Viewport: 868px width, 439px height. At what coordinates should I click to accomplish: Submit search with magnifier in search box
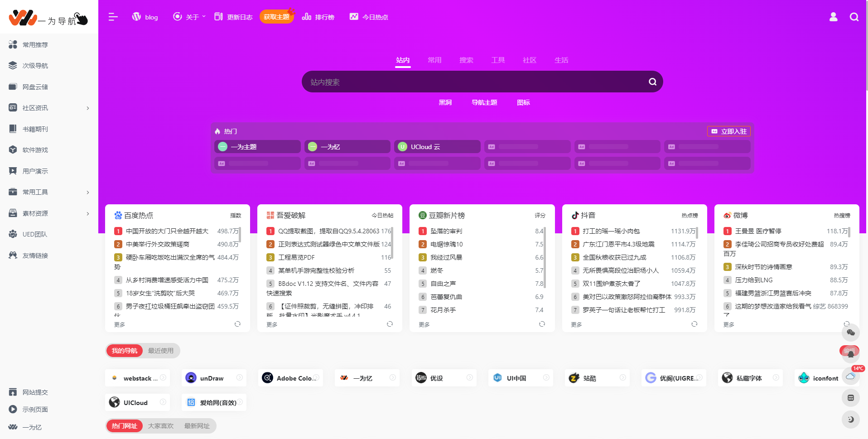pos(652,82)
